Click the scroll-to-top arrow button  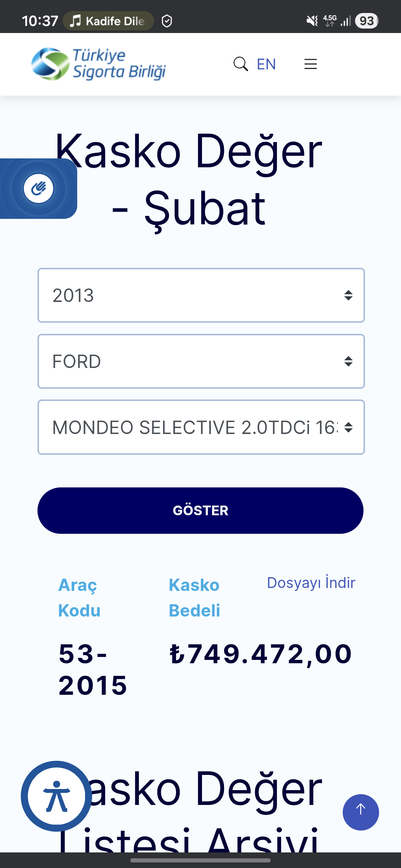coord(361,812)
